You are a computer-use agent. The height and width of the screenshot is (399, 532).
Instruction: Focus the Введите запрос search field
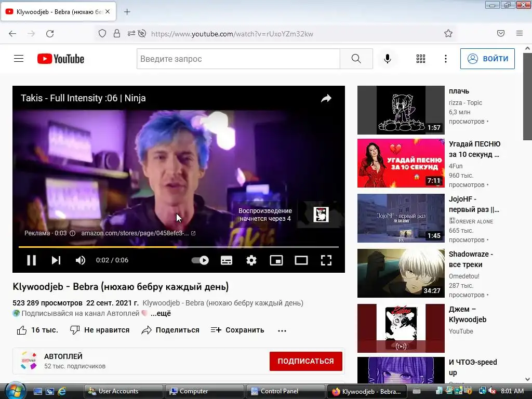click(238, 59)
